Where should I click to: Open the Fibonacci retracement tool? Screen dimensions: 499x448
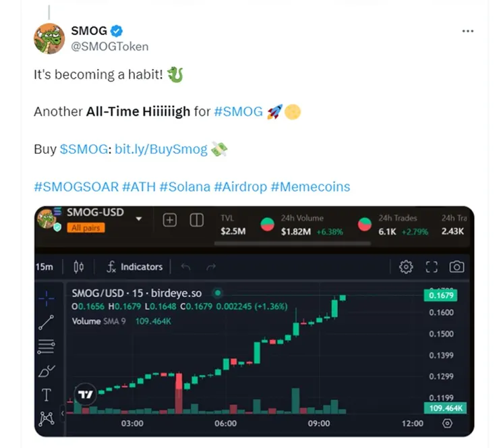[x=46, y=347]
